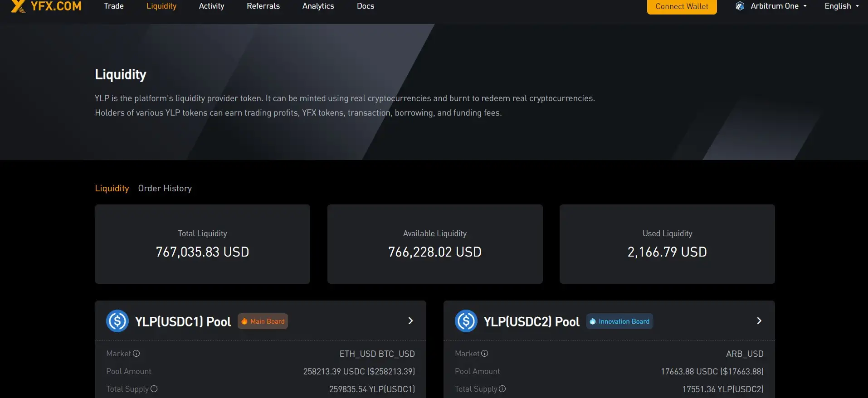Image resolution: width=868 pixels, height=398 pixels.
Task: Open the English language dropdown
Action: point(841,6)
